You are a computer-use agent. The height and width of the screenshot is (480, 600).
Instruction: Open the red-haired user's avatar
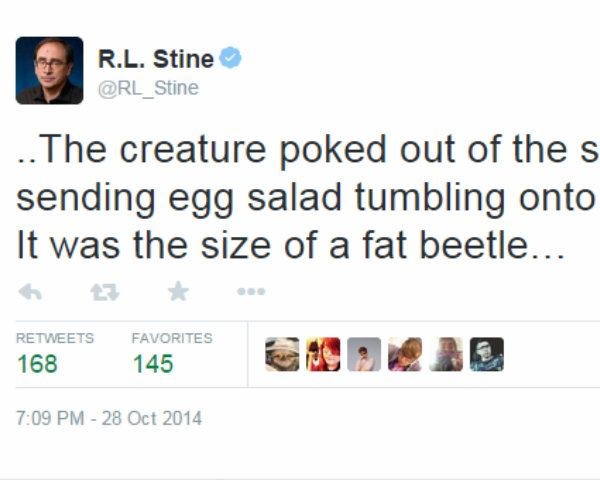pyautogui.click(x=323, y=355)
